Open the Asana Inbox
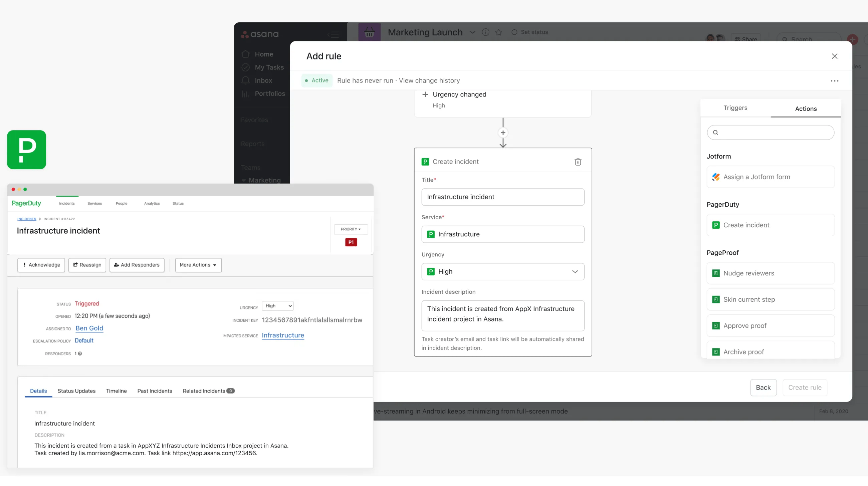Screen dimensions: 868x486 [263, 80]
